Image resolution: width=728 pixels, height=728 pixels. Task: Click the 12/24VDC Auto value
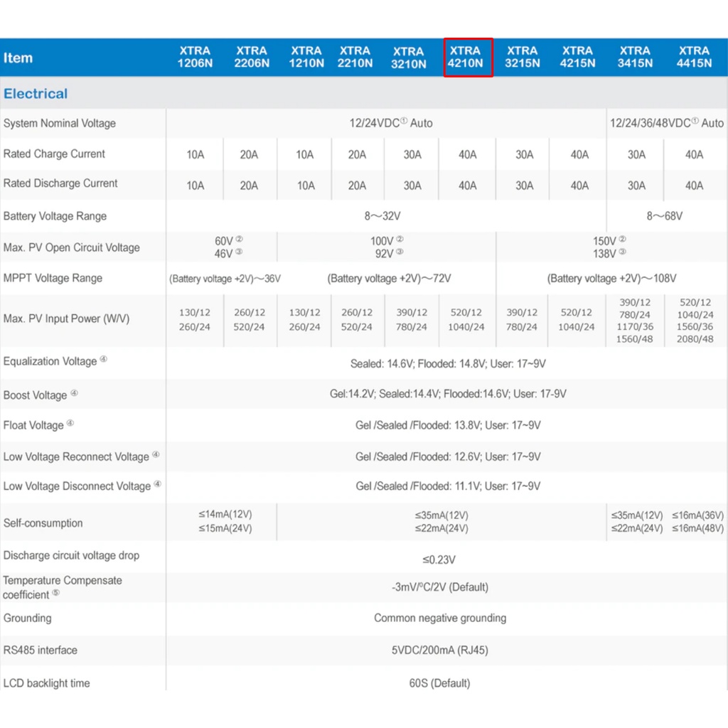tap(391, 123)
